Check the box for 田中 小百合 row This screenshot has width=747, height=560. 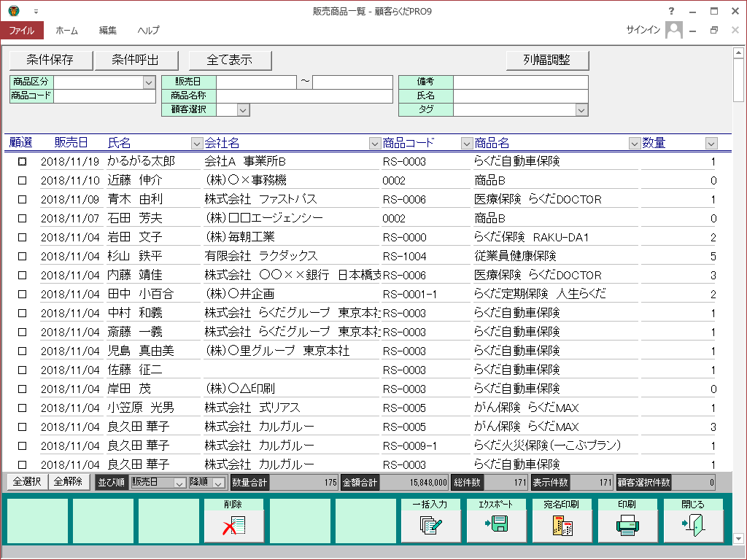(22, 295)
